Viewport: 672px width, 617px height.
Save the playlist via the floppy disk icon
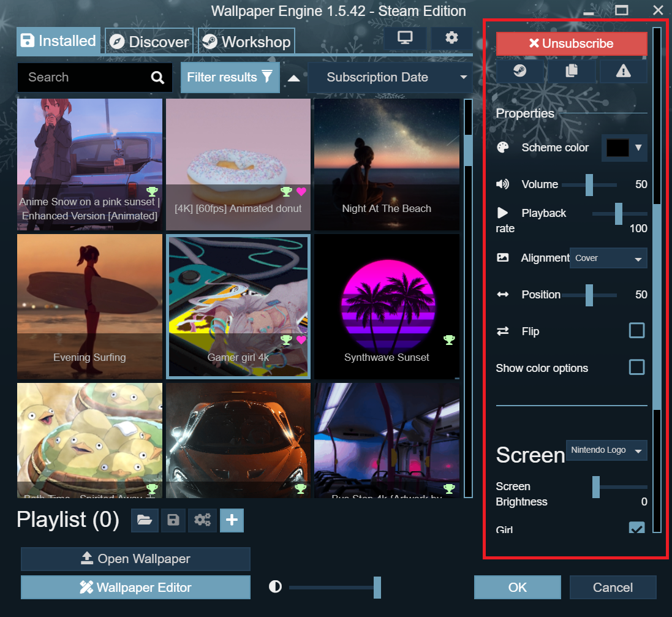pyautogui.click(x=173, y=520)
